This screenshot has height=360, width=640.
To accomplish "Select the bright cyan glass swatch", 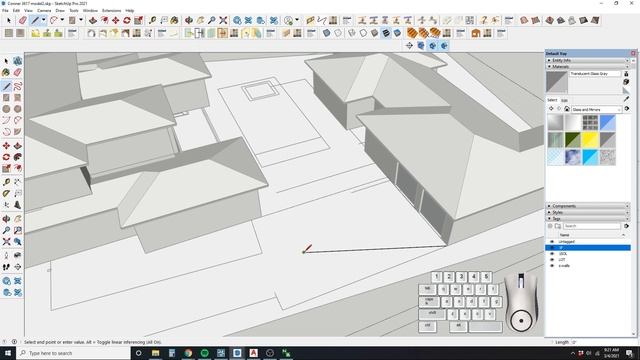I will tap(590, 157).
